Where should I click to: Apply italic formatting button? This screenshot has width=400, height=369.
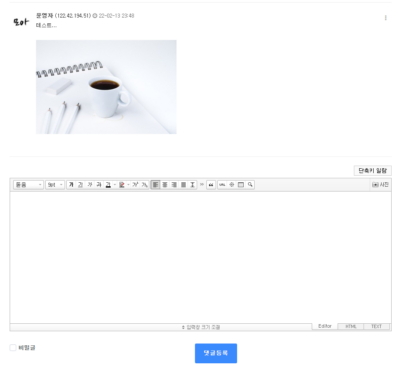point(90,185)
